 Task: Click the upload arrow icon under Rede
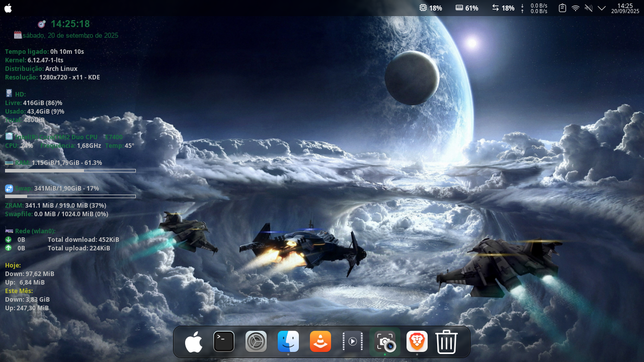point(9,248)
